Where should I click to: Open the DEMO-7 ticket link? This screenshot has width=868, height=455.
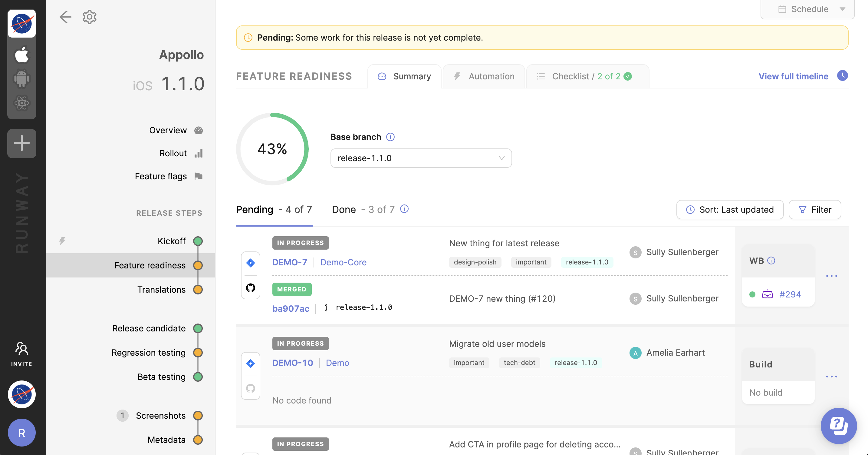pyautogui.click(x=289, y=262)
